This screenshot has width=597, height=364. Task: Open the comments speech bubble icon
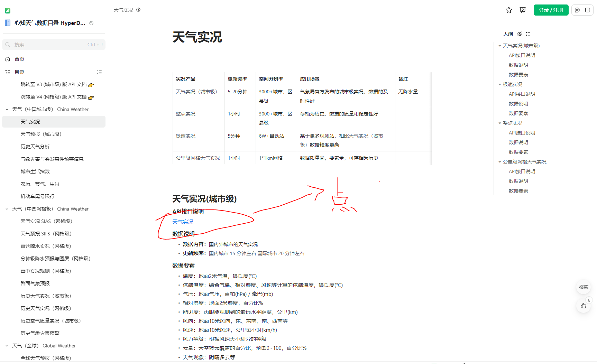pyautogui.click(x=577, y=10)
